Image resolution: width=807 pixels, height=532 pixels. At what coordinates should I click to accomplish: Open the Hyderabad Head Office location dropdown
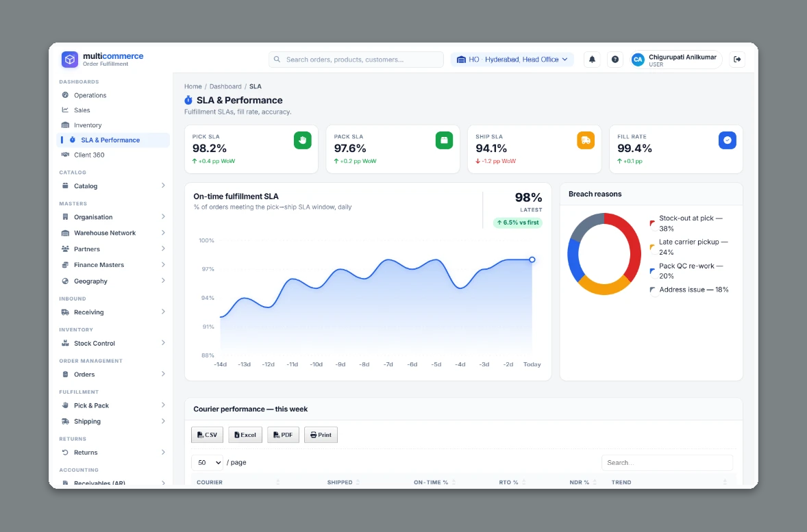pos(512,60)
